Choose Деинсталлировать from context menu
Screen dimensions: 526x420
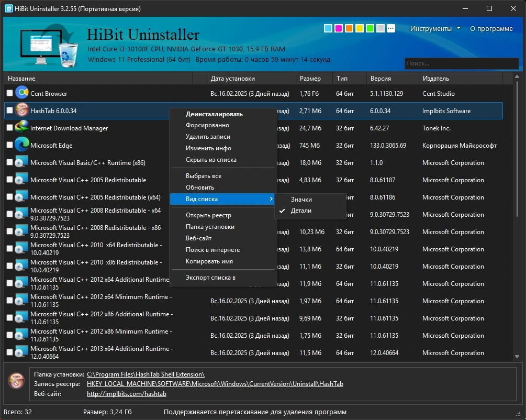222,114
